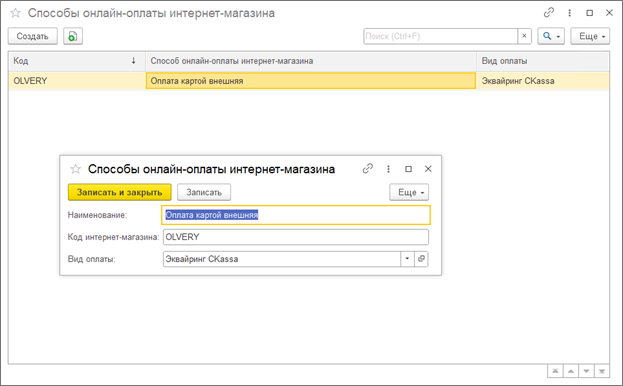The width and height of the screenshot is (623, 386).
Task: Get link icon in dialog header
Action: click(368, 169)
